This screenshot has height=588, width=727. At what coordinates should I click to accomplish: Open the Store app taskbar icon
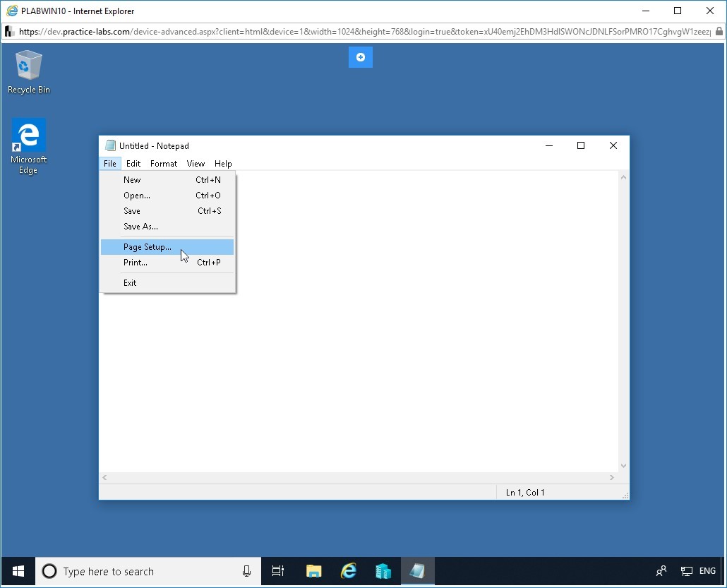point(383,571)
